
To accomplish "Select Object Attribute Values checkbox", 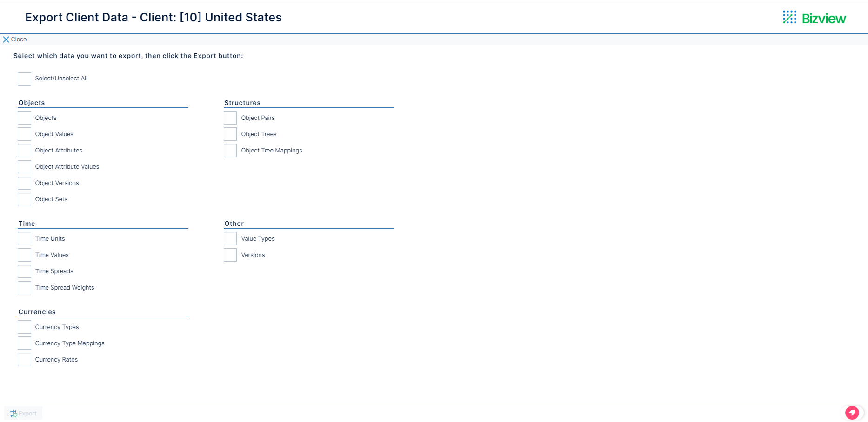I will [x=25, y=167].
